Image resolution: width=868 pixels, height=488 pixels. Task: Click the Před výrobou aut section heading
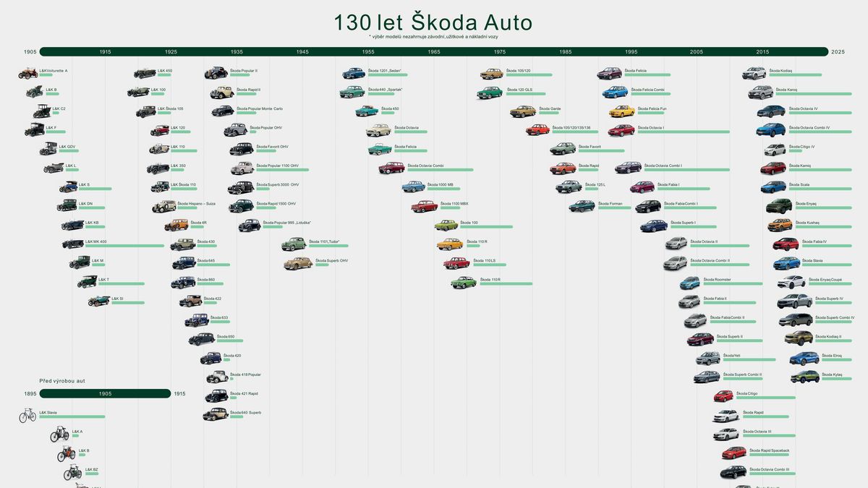[61, 380]
